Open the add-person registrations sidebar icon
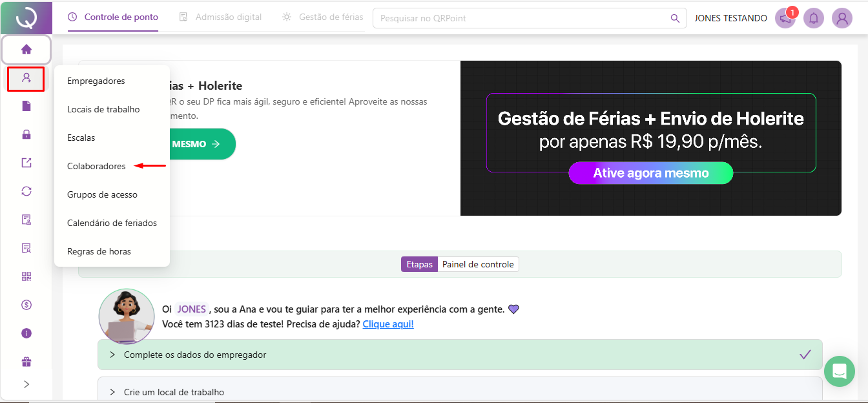 coord(26,78)
